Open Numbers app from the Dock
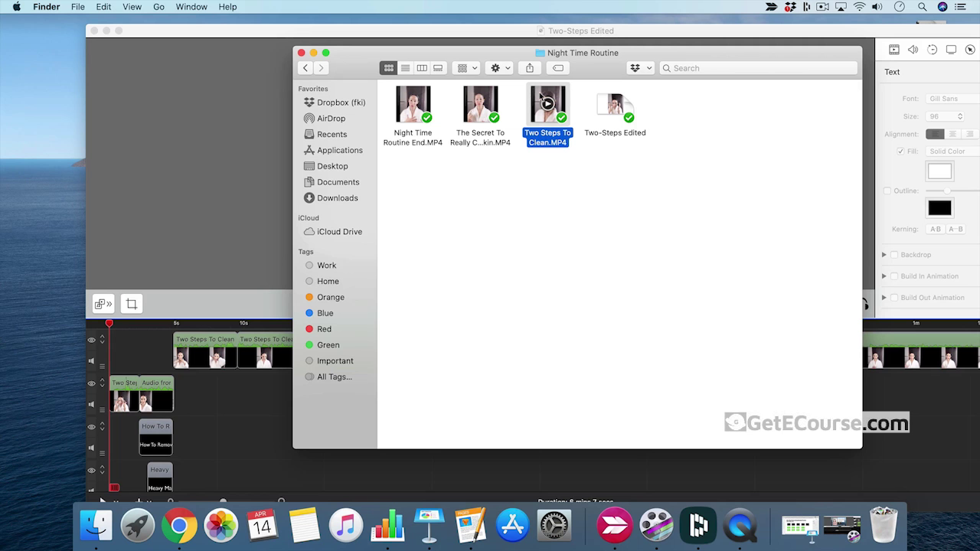The width and height of the screenshot is (980, 551). coord(387,526)
